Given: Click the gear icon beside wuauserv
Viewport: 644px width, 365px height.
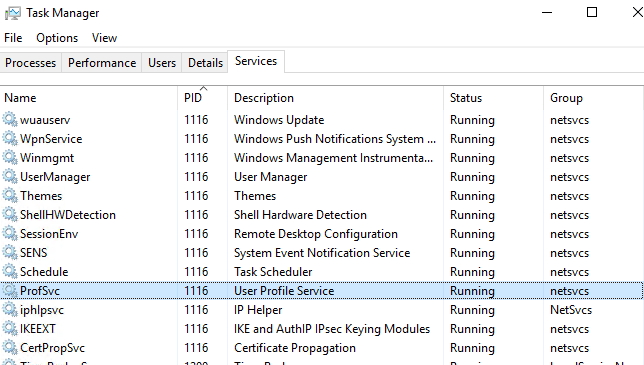Looking at the screenshot, I should coord(10,119).
